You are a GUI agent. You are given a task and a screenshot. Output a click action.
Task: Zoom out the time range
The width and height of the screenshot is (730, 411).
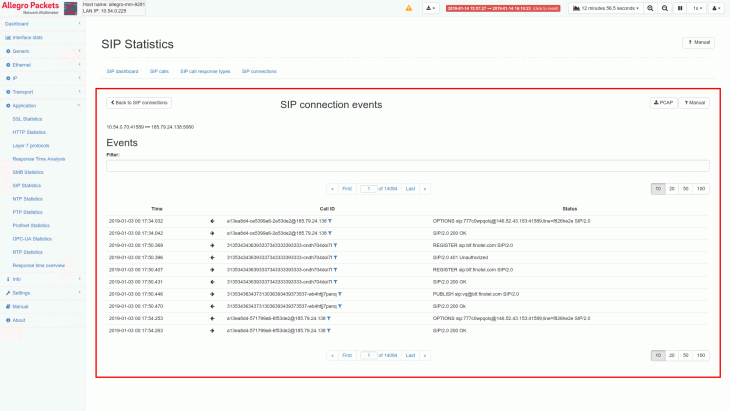pyautogui.click(x=665, y=8)
